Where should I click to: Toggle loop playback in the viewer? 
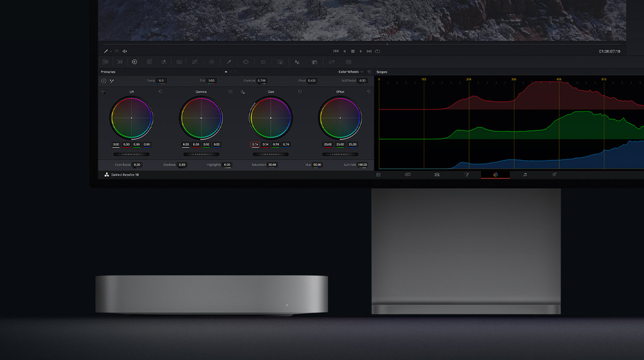[378, 51]
